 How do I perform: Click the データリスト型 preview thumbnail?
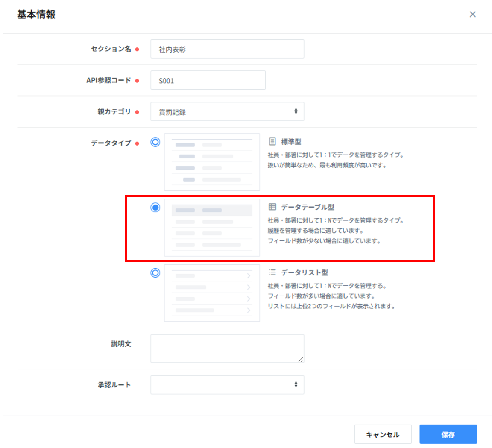click(x=212, y=293)
